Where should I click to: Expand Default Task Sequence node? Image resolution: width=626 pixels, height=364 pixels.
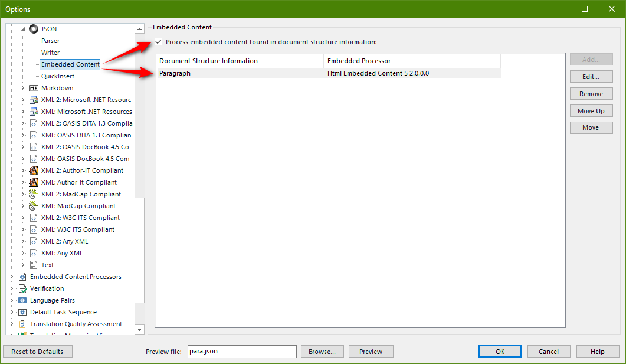click(x=12, y=312)
